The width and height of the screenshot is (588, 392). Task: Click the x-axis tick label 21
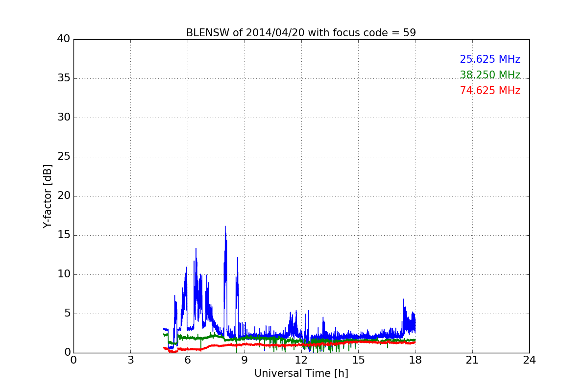[472, 360]
